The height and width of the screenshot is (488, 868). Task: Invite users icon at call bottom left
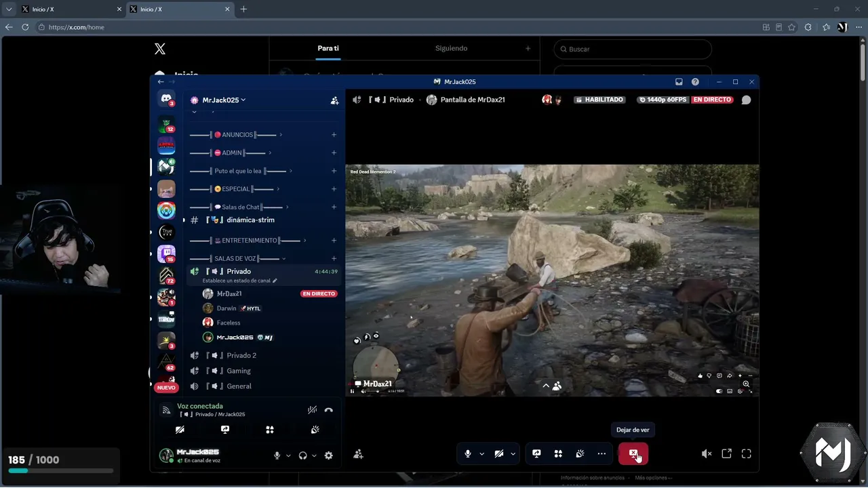(358, 454)
